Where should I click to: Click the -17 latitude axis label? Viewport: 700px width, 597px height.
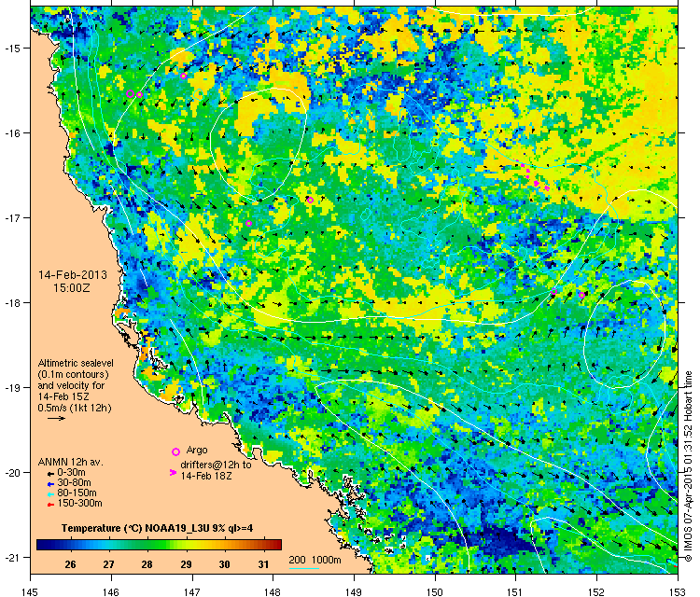pyautogui.click(x=11, y=217)
